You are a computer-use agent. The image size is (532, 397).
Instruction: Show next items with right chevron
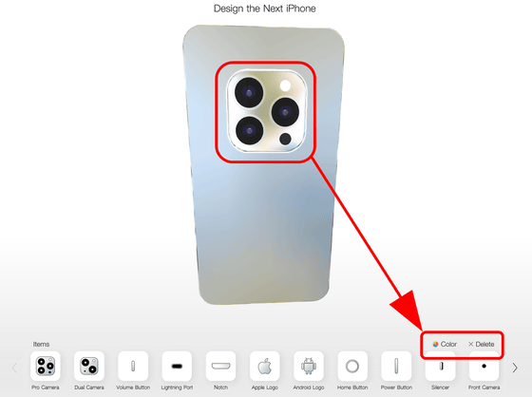pos(515,368)
